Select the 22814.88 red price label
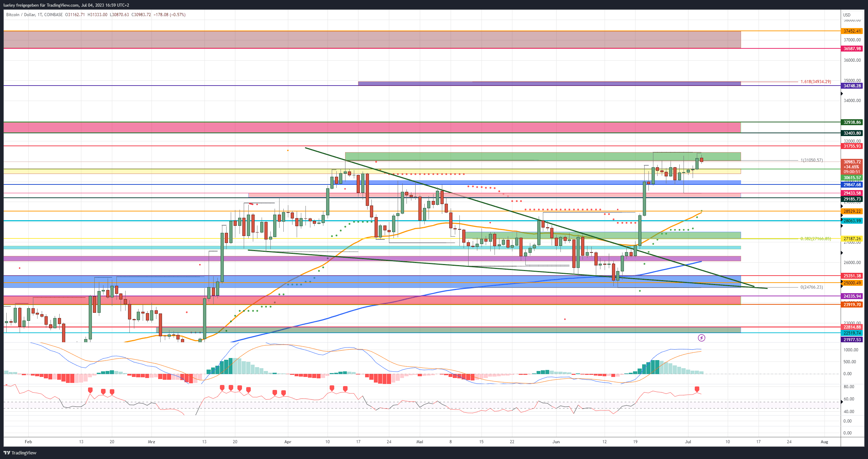The height and width of the screenshot is (459, 868). click(852, 327)
